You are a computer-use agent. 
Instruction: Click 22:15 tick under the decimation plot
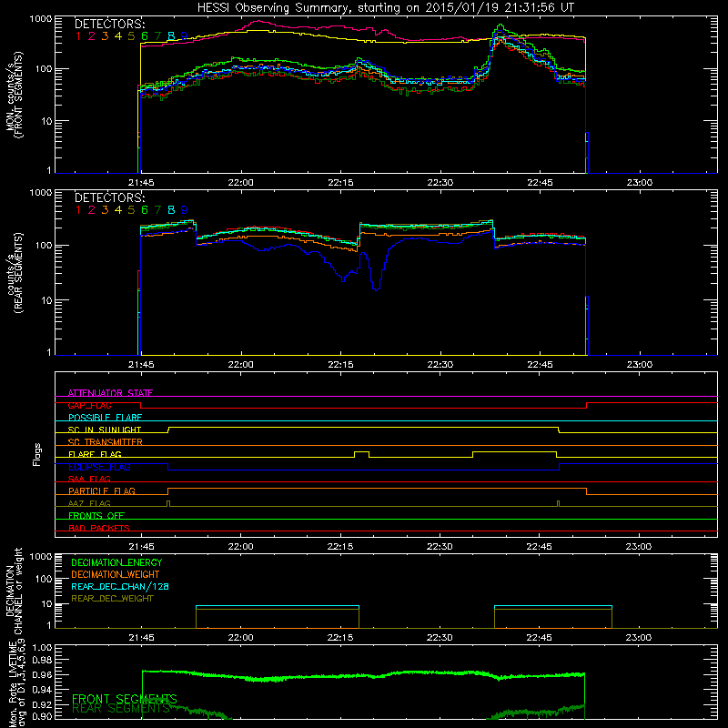pyautogui.click(x=339, y=638)
